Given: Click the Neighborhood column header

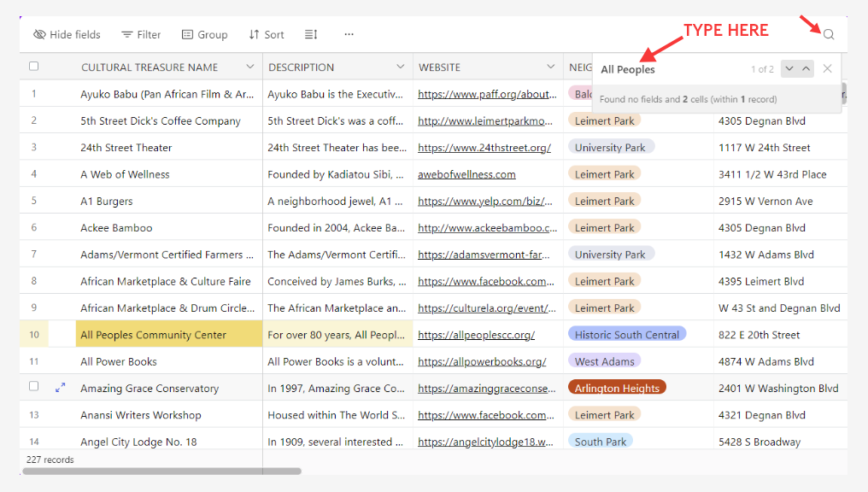Looking at the screenshot, I should click(x=580, y=67).
